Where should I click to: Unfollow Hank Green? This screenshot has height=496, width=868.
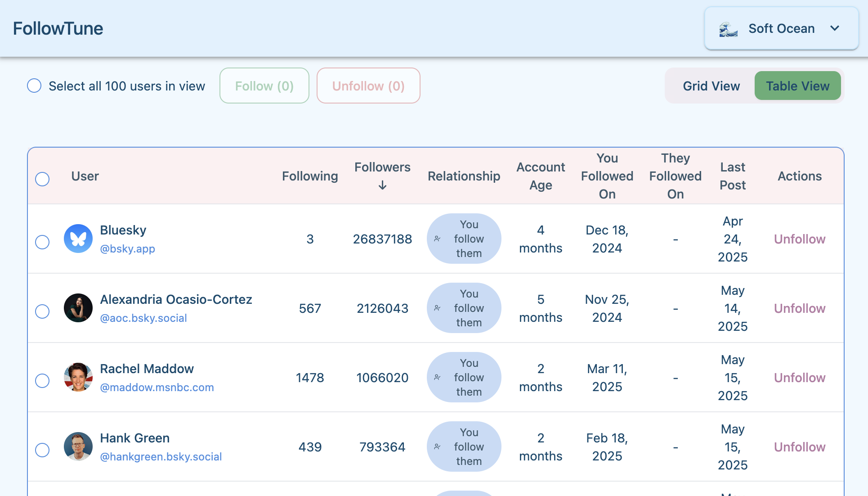tap(800, 447)
